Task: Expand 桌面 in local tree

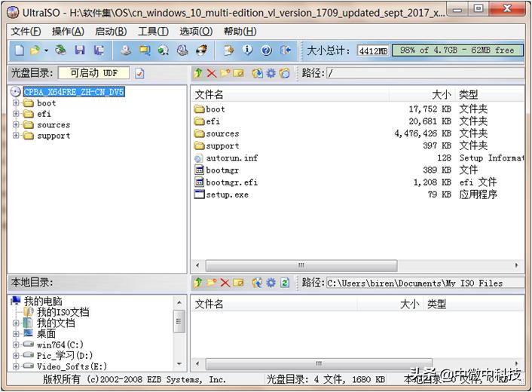Action: click(16, 334)
